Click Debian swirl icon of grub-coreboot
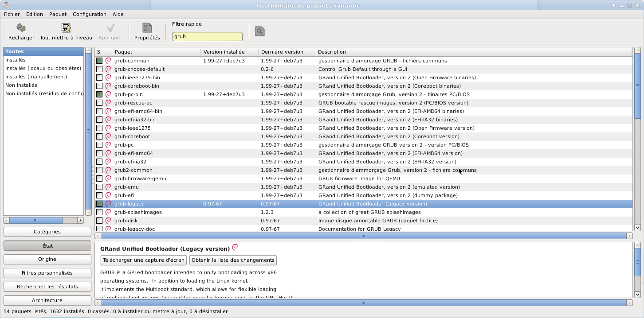Screen dimensions: 644x318 click(x=108, y=136)
